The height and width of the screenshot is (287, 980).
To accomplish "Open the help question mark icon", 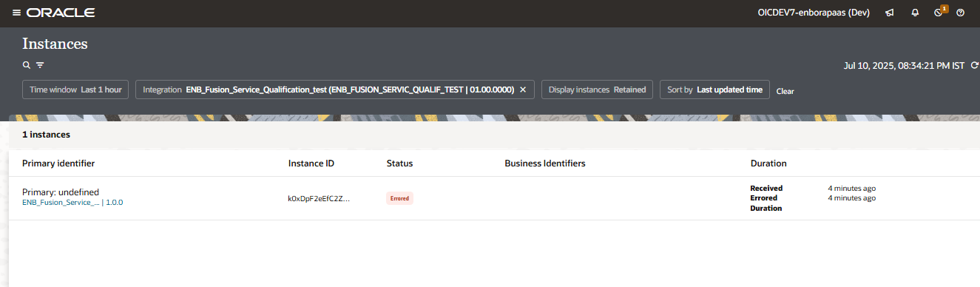I will (x=961, y=13).
